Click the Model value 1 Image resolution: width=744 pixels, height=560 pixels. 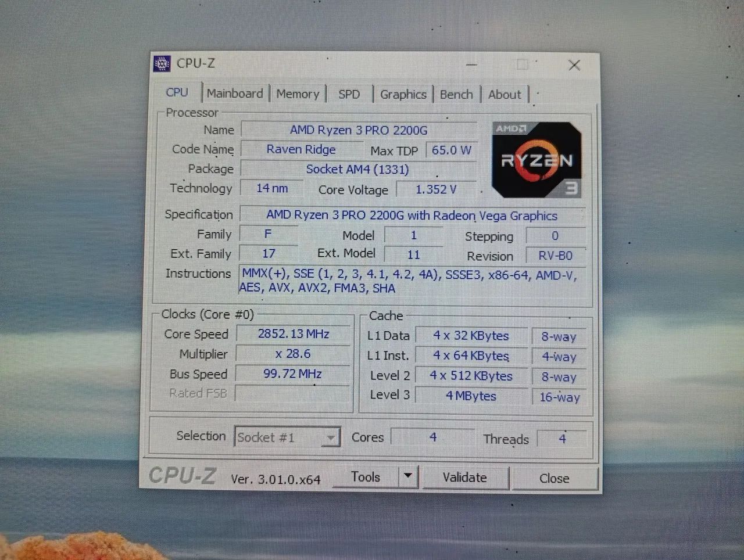pyautogui.click(x=413, y=235)
